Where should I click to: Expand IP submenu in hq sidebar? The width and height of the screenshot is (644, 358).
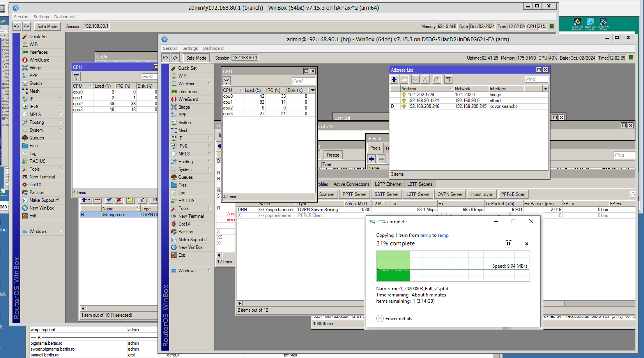click(x=210, y=138)
